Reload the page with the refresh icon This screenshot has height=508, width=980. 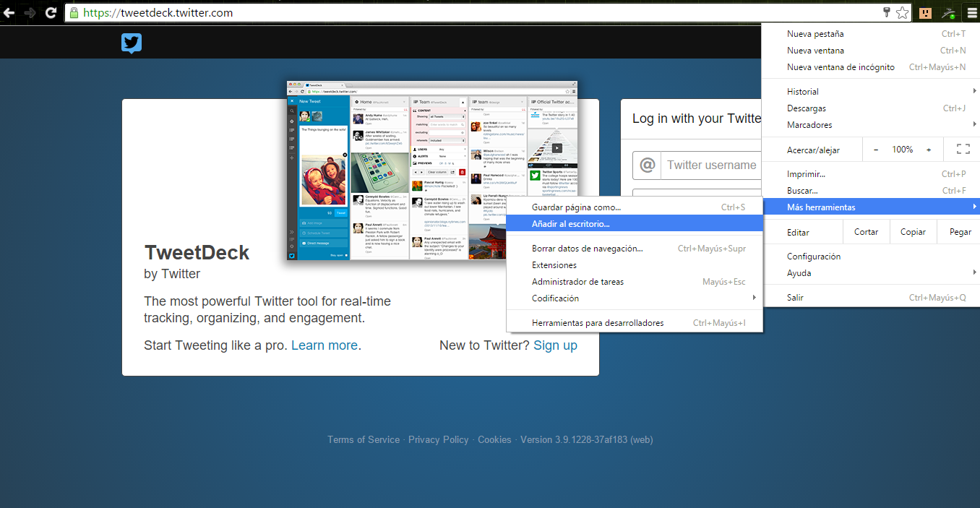coord(51,13)
